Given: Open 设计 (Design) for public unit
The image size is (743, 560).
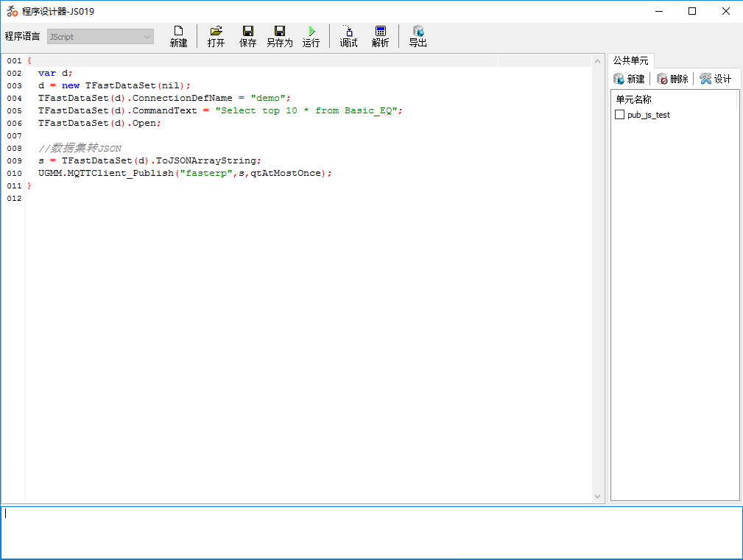Looking at the screenshot, I should [716, 79].
